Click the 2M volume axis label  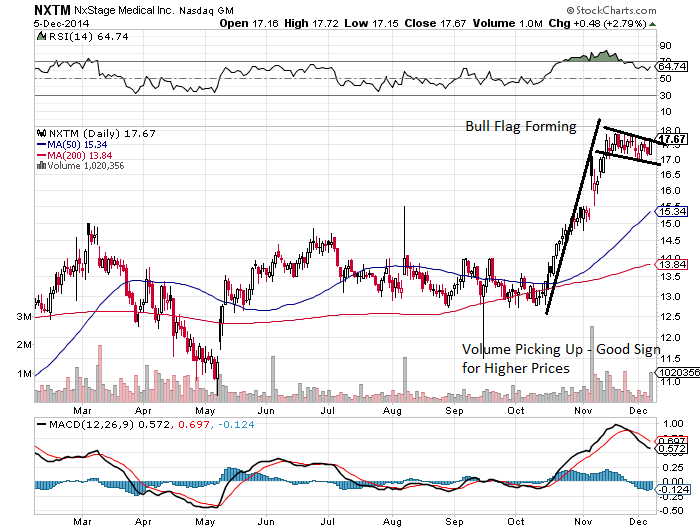[x=24, y=345]
